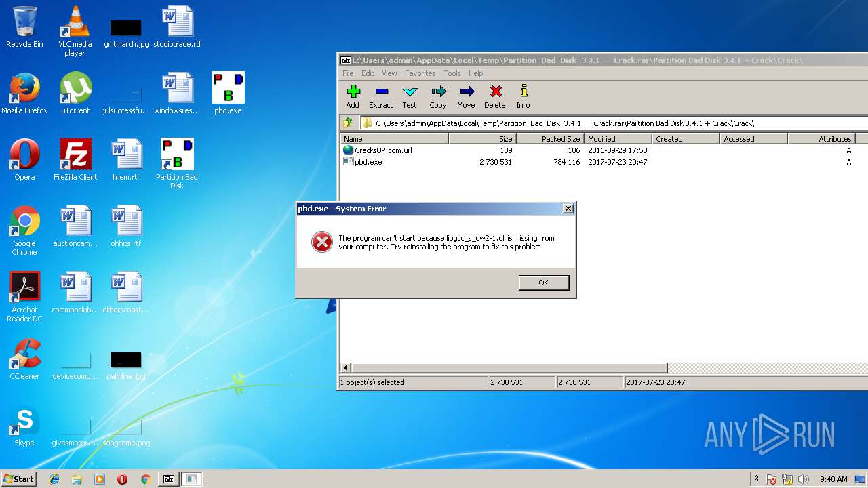Sort by the Created column header

686,138
